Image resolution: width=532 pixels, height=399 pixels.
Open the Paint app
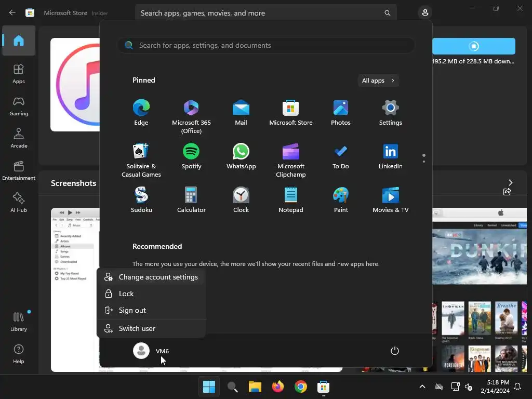(x=341, y=200)
